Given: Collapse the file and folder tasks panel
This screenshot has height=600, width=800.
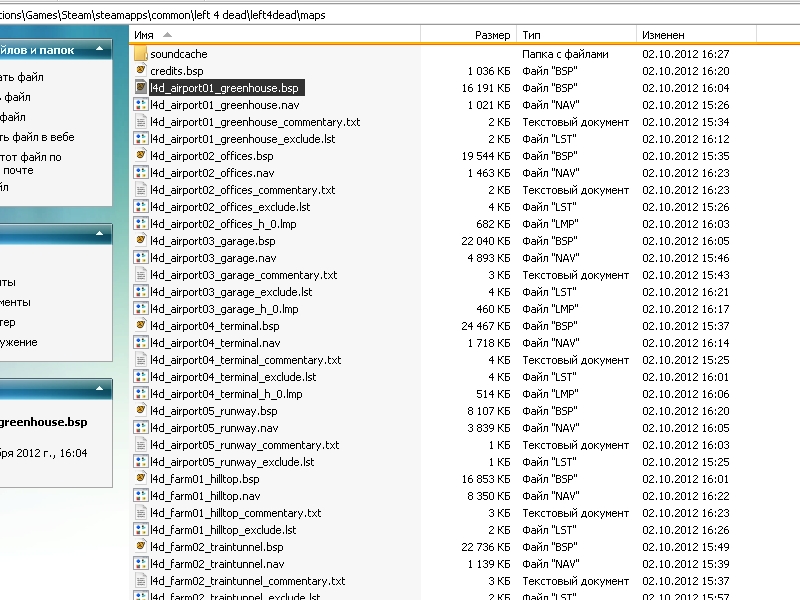Looking at the screenshot, I should (x=99, y=49).
